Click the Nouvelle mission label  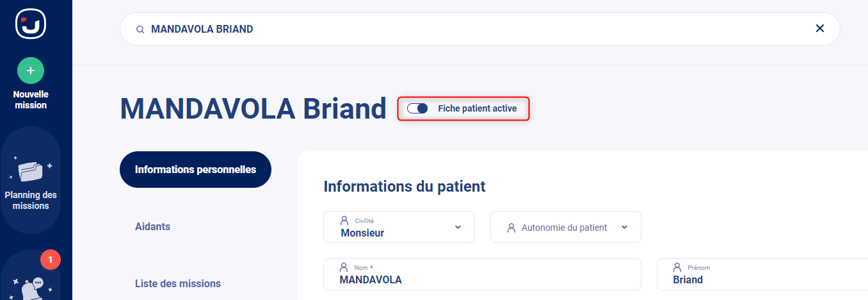pos(31,100)
